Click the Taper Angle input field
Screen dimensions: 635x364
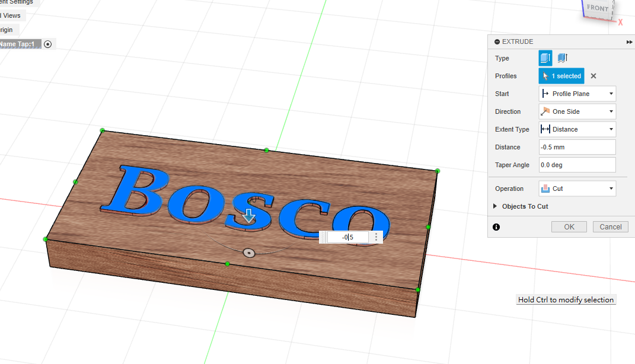pyautogui.click(x=577, y=165)
